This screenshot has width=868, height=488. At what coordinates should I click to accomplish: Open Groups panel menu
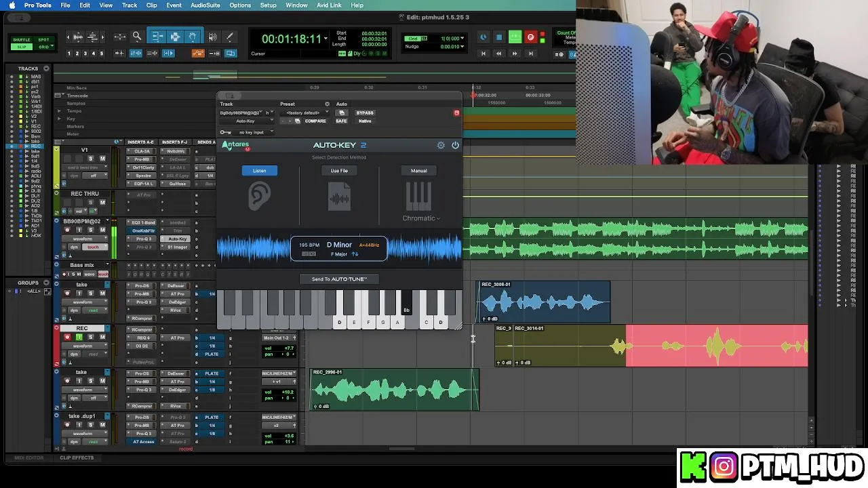point(46,283)
